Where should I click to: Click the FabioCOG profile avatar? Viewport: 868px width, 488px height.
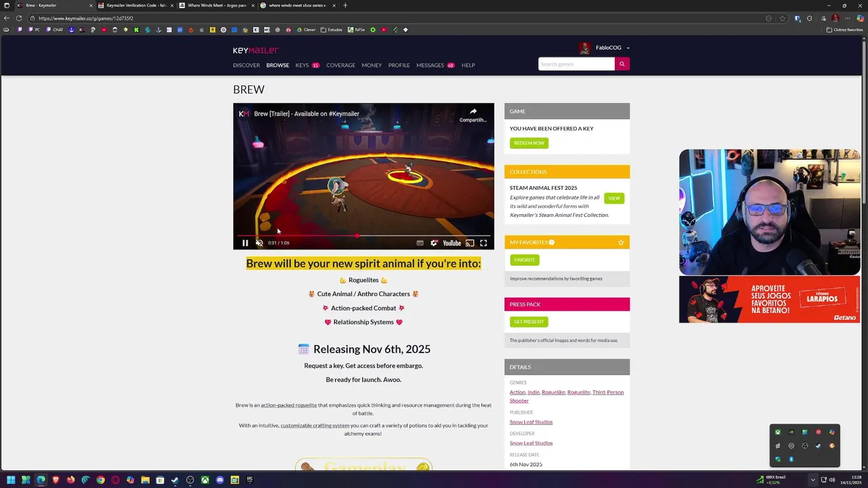585,47
